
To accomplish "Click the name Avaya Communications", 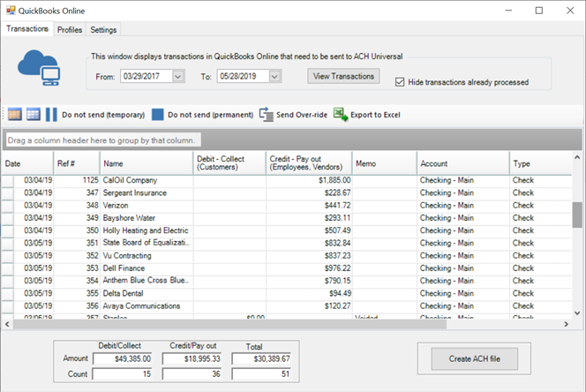I will [141, 306].
